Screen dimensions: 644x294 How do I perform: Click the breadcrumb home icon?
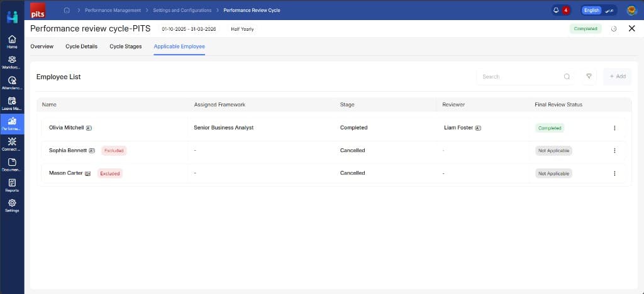coord(67,10)
